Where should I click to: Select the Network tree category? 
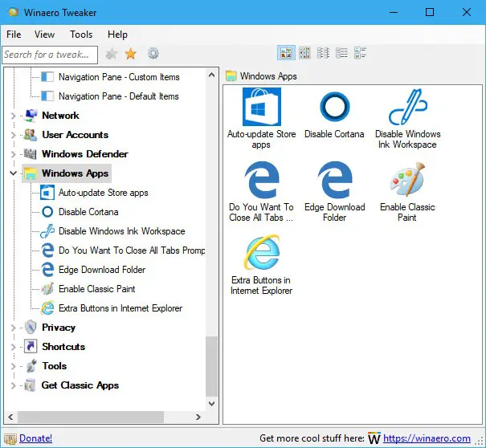coord(60,116)
